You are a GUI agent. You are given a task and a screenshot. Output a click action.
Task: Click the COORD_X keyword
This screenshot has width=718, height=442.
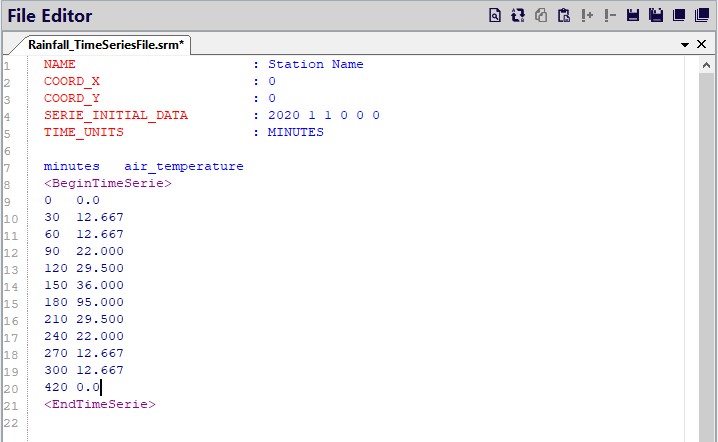point(71,82)
